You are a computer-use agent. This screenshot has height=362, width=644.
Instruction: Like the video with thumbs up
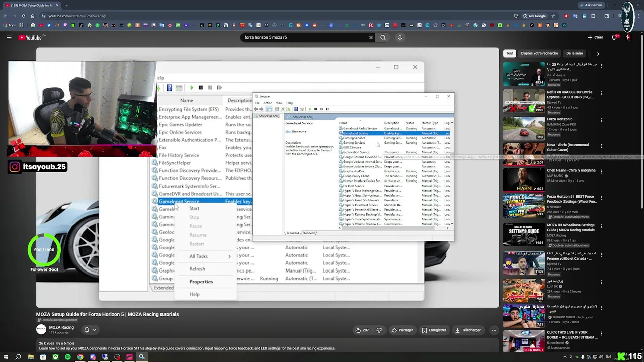(x=362, y=330)
